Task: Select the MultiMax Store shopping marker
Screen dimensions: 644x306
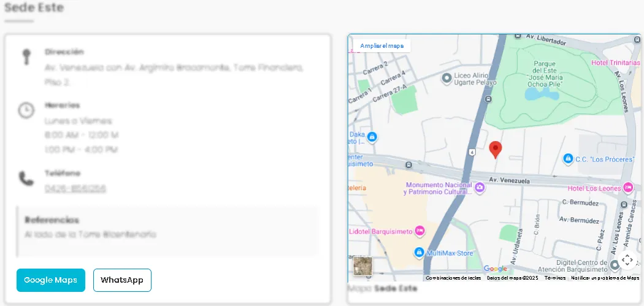Action: click(419, 253)
